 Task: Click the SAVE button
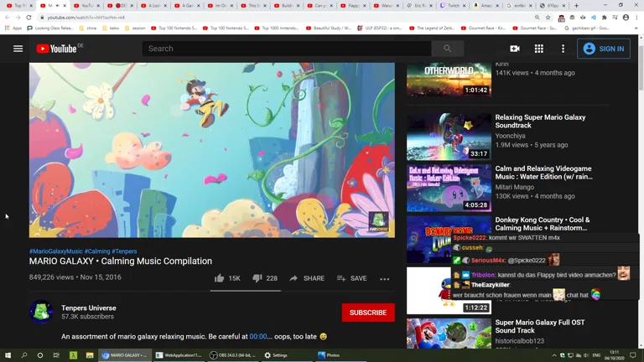click(x=351, y=278)
